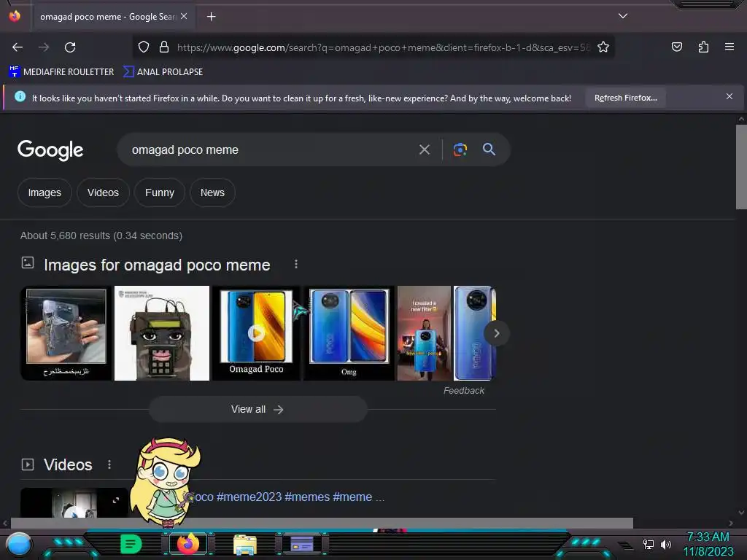747x560 pixels.
Task: Bookmark this page with star icon
Action: point(603,47)
